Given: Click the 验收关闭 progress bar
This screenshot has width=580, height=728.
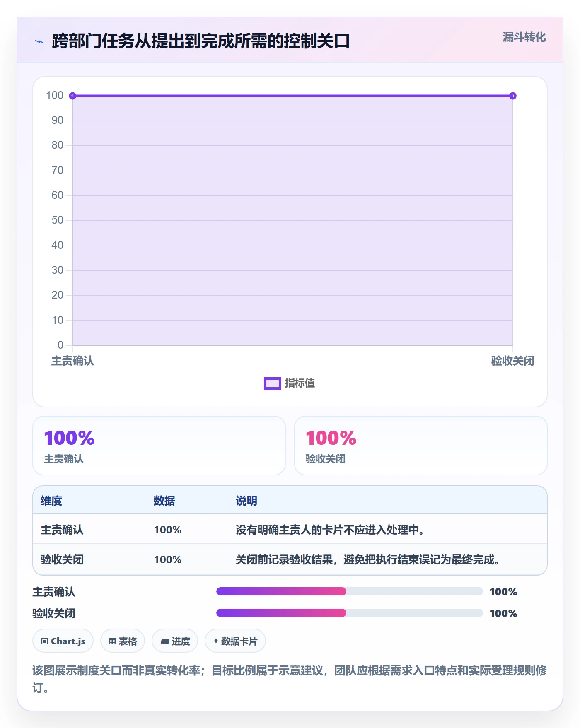Looking at the screenshot, I should click(x=350, y=613).
